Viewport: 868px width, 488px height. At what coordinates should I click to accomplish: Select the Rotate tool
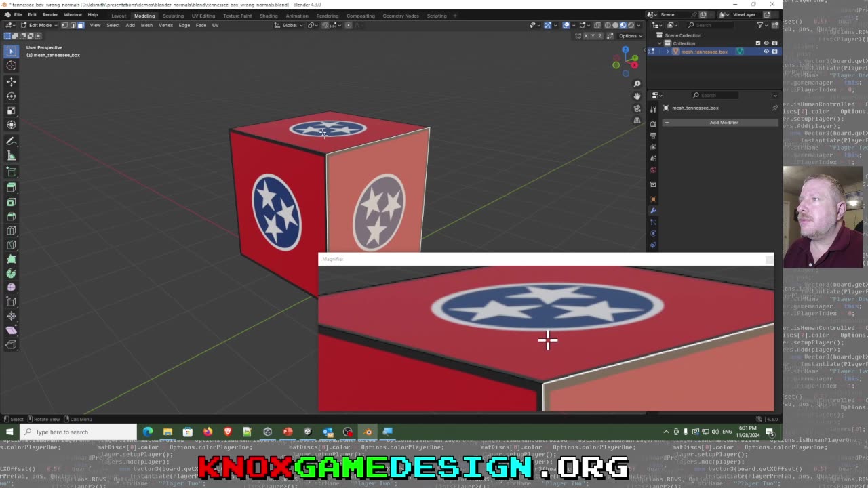pos(12,96)
